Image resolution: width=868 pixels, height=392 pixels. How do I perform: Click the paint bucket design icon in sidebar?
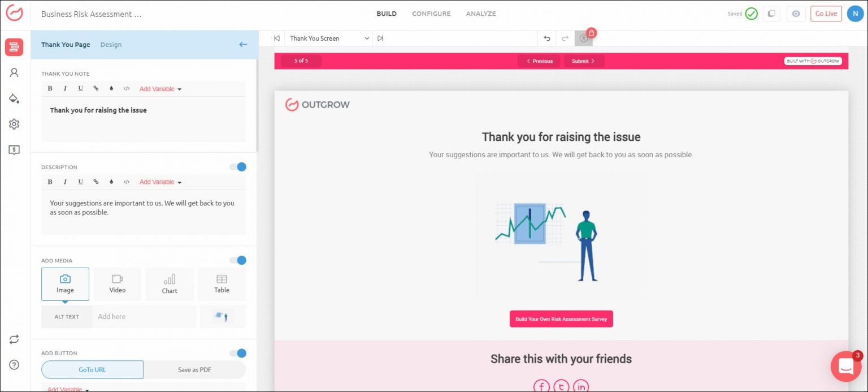pyautogui.click(x=14, y=98)
